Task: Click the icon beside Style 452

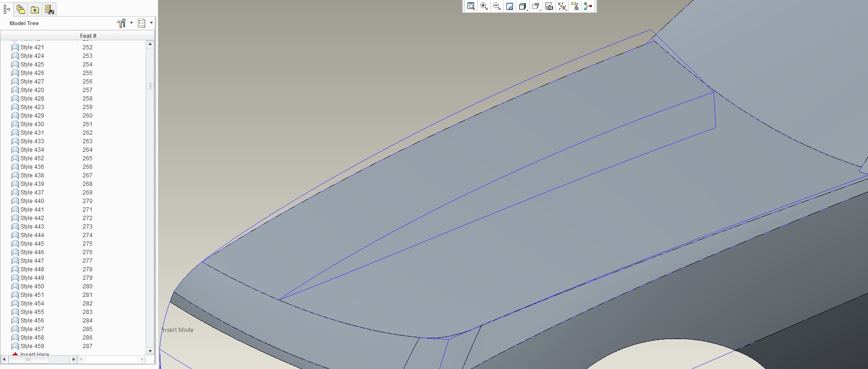Action: pyautogui.click(x=15, y=158)
